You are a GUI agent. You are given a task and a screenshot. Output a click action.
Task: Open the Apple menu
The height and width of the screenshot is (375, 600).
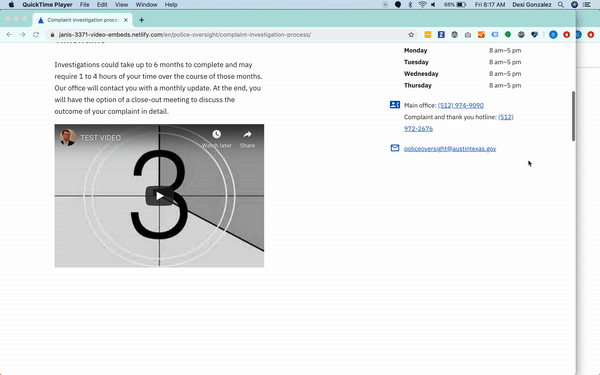click(x=11, y=5)
